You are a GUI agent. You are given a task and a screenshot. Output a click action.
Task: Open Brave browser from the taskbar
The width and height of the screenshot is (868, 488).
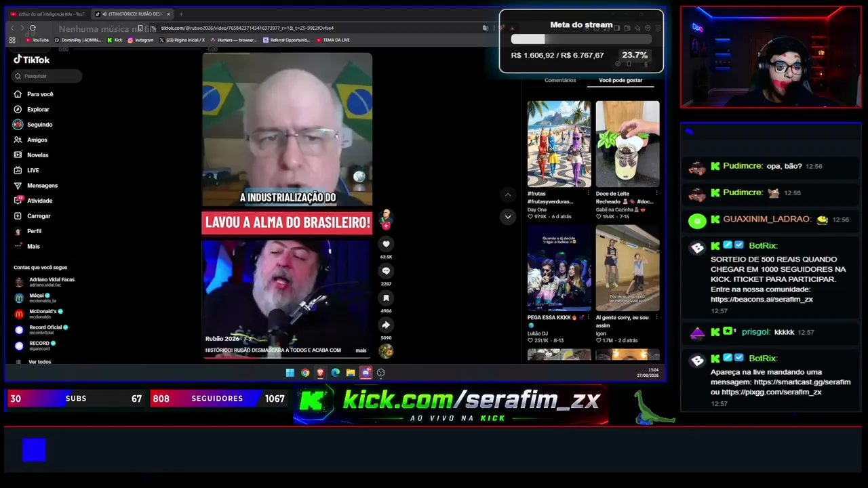tap(320, 373)
